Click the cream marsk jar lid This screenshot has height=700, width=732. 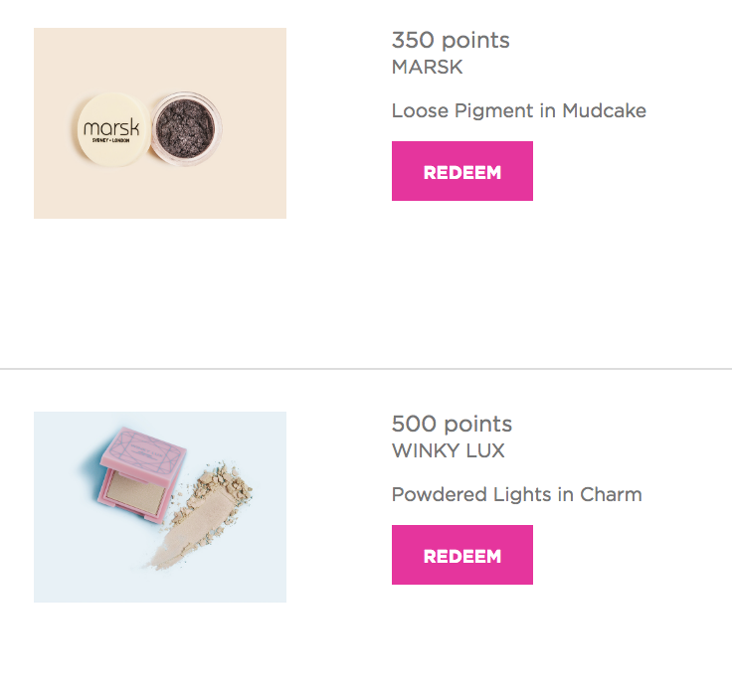(x=113, y=129)
